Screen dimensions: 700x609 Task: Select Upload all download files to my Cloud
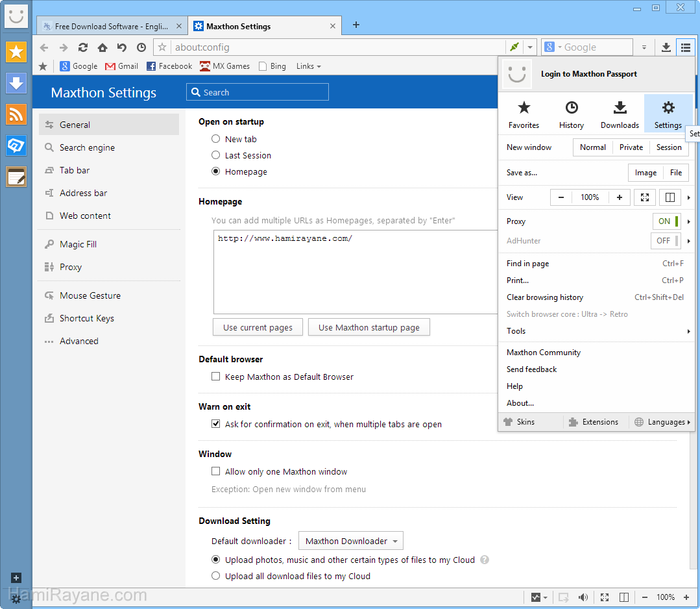[x=215, y=576]
